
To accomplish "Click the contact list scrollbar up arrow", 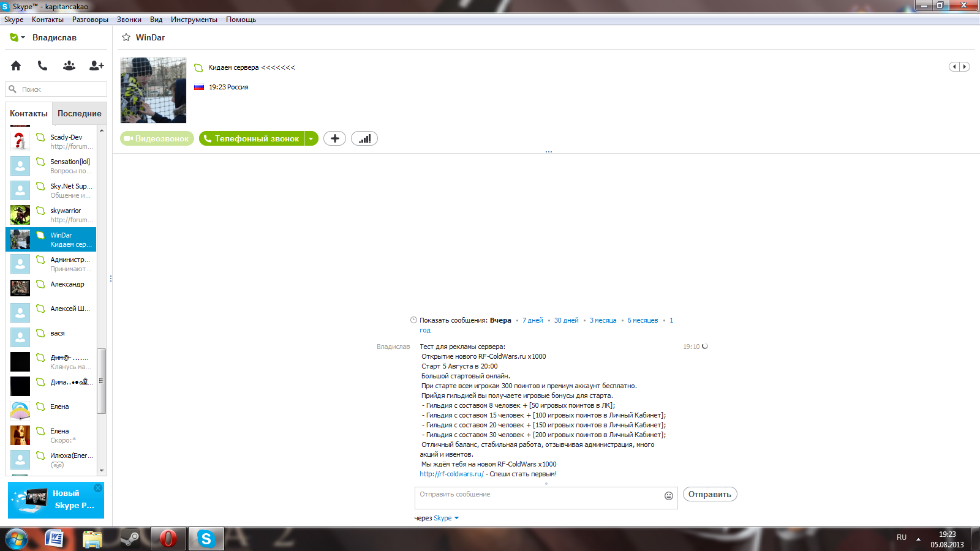I will point(102,130).
